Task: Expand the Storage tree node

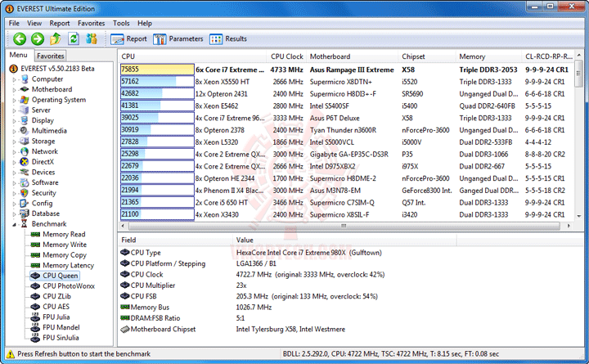Action: [x=14, y=142]
